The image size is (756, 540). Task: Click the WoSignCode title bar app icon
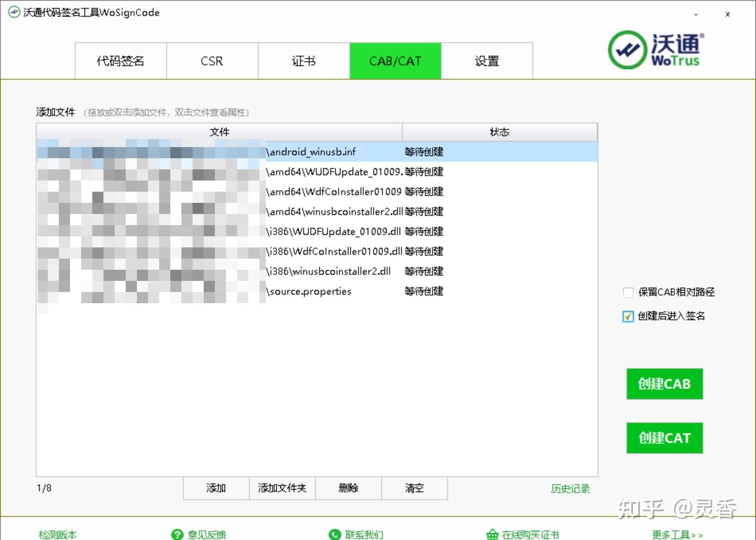(x=14, y=12)
